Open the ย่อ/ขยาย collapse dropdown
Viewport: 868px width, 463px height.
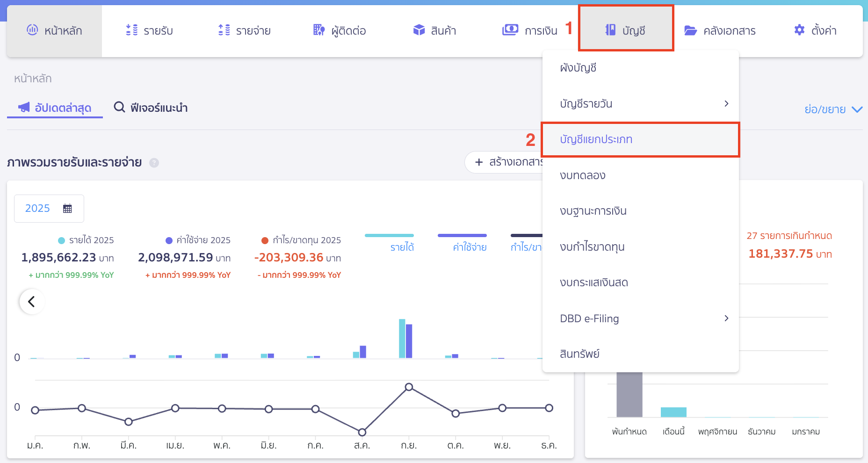coord(833,109)
